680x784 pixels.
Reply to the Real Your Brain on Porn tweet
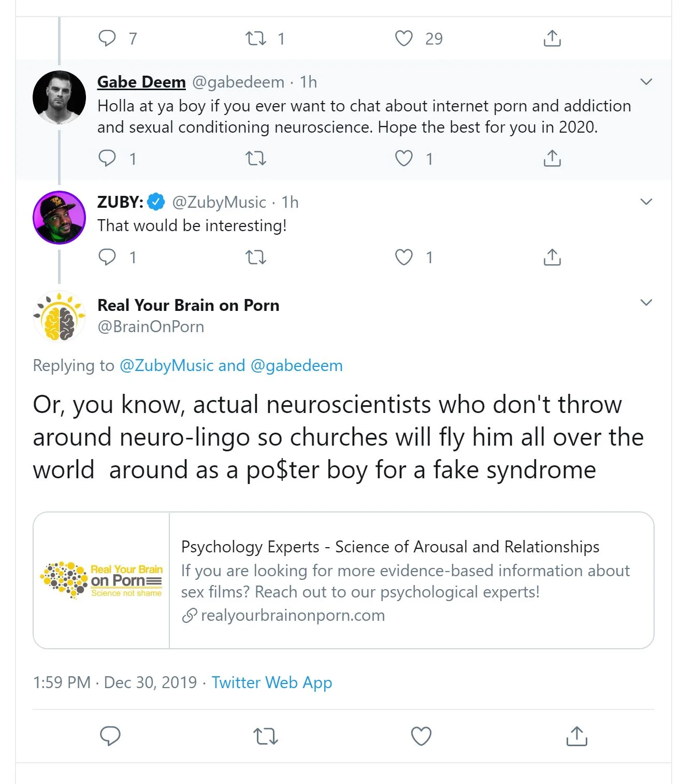(110, 736)
